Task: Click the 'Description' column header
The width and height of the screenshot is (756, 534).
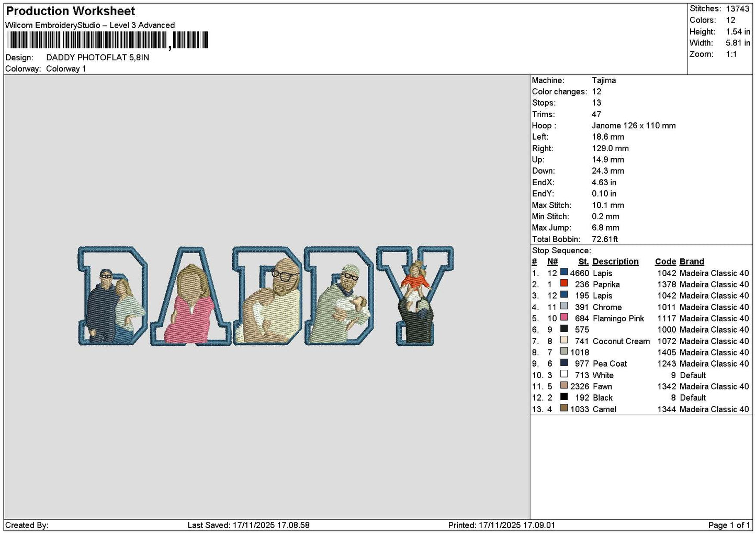Action: [x=615, y=262]
